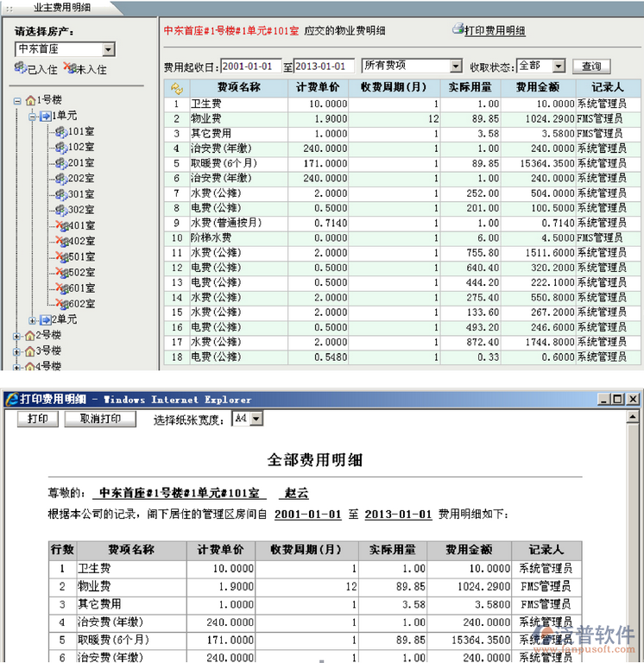
Task: Open the 打印费用明细 link
Action: [x=495, y=30]
